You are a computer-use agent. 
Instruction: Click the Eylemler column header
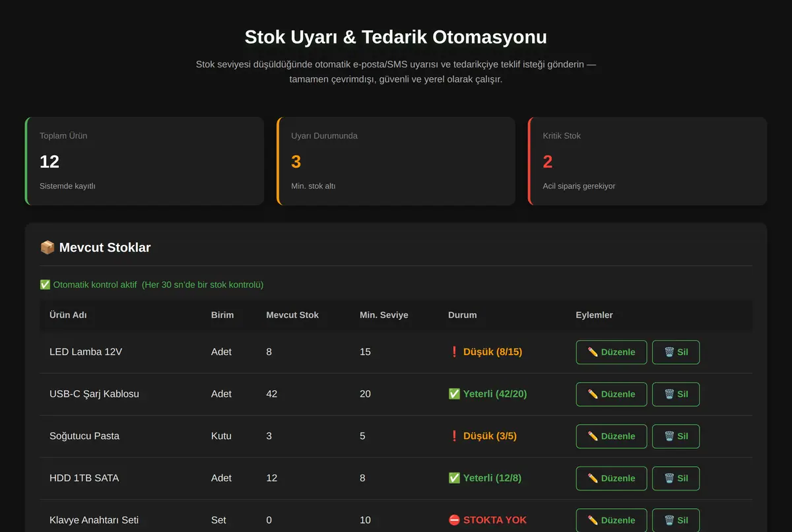[594, 315]
